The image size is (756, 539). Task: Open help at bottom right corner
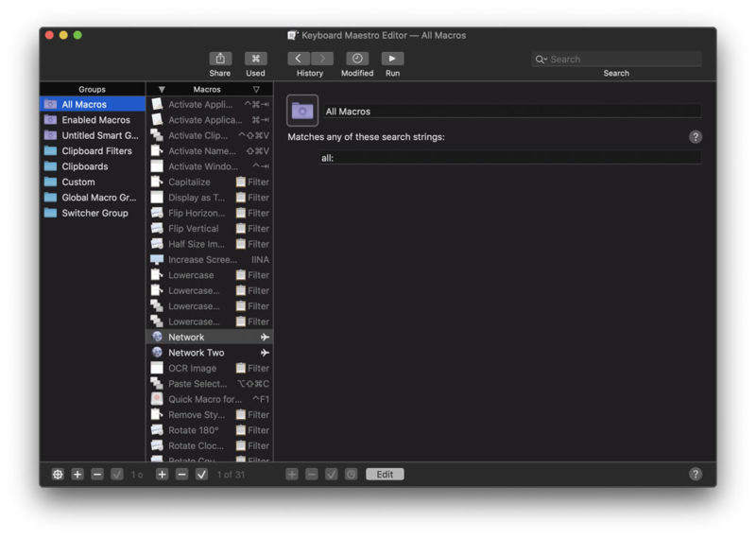[x=696, y=475]
